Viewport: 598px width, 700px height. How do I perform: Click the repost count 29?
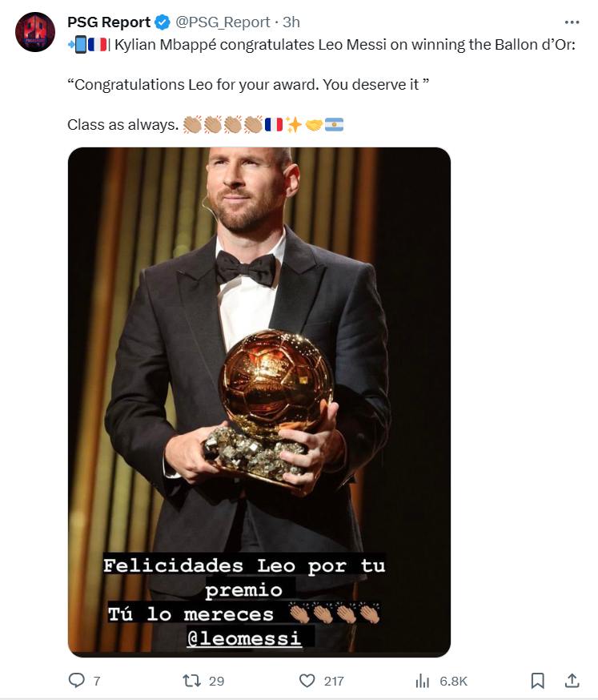(216, 681)
